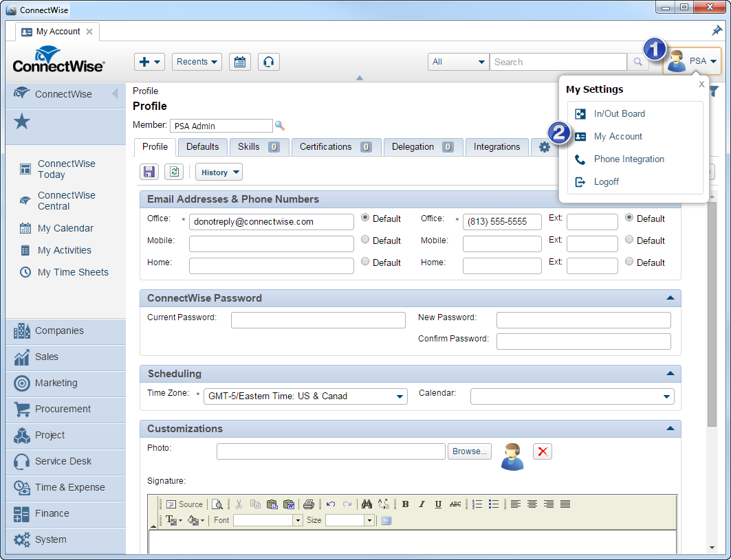Open the Recents dropdown

(197, 62)
